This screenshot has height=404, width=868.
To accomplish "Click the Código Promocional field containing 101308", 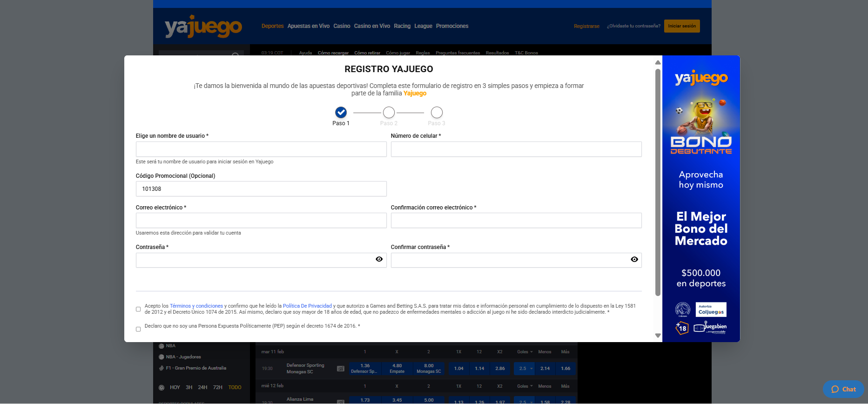I will 261,189.
